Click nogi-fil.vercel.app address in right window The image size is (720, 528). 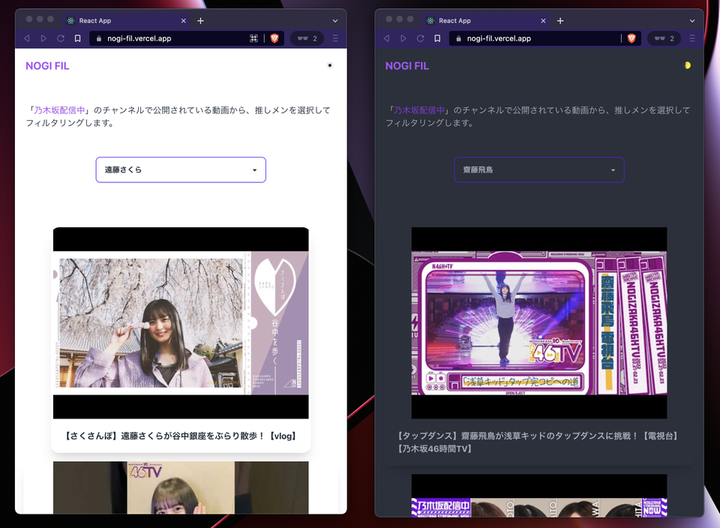(x=499, y=39)
